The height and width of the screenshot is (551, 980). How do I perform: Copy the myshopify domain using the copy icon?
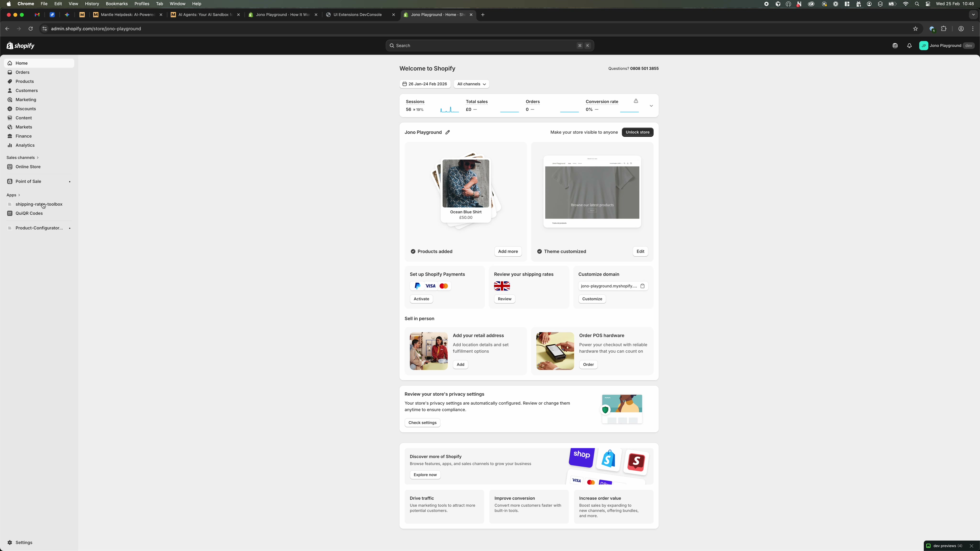coord(643,286)
